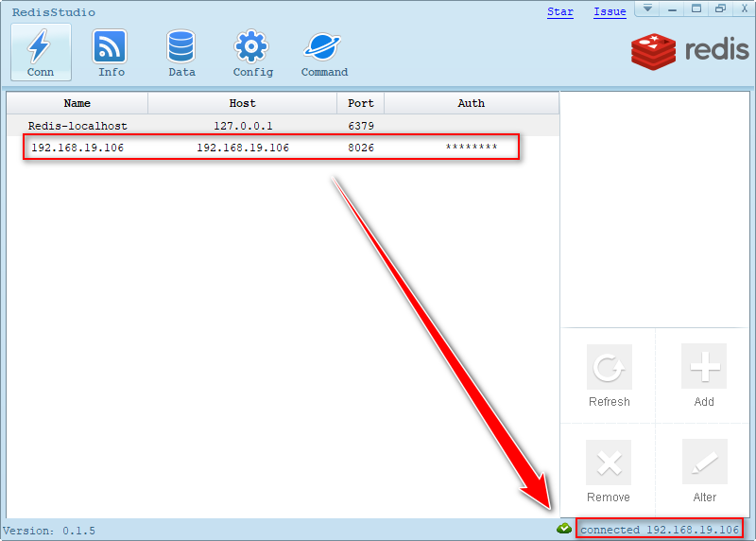
Task: Click the Remove connection X icon
Action: point(609,462)
